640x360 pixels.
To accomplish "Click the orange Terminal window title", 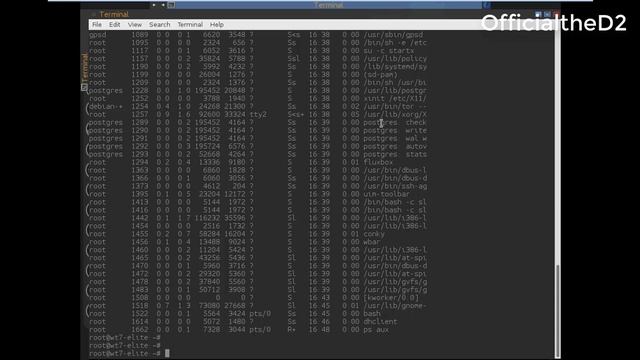I will [x=114, y=14].
